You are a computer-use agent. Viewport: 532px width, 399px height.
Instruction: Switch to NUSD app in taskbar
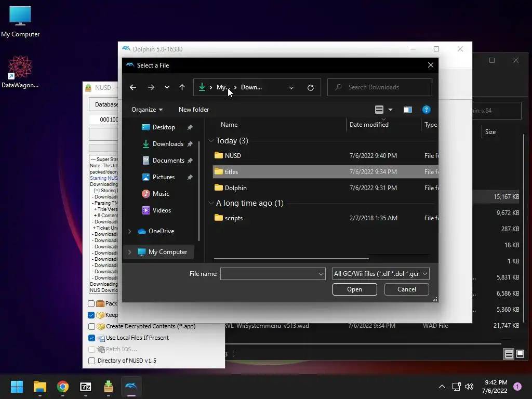pos(108,387)
